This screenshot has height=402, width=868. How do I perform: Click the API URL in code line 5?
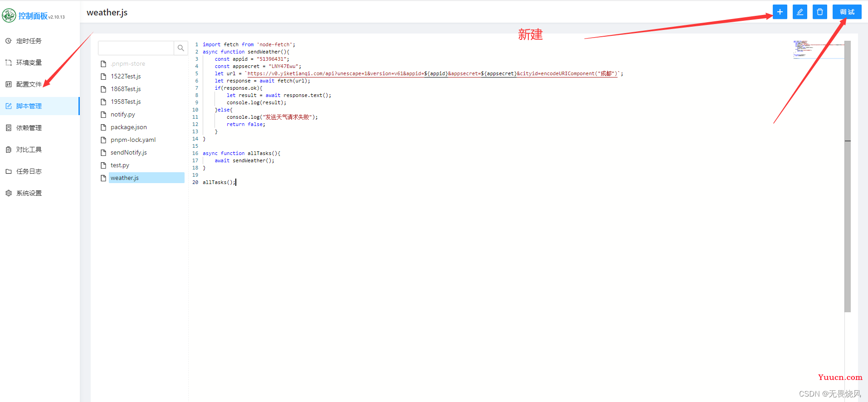432,73
